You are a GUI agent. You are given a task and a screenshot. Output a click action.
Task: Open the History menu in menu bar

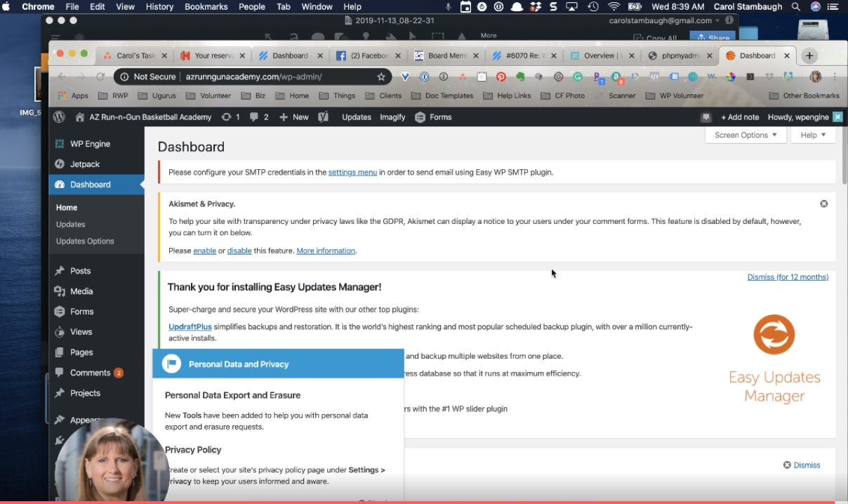[159, 6]
